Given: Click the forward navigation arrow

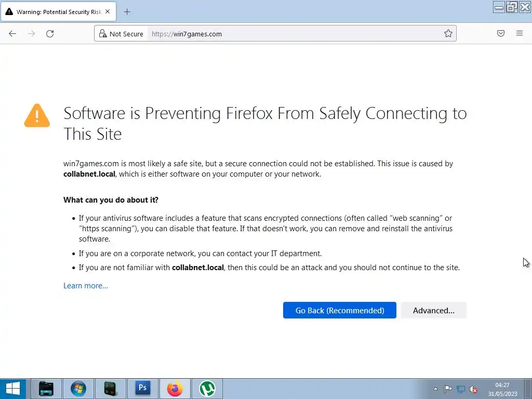Looking at the screenshot, I should 31,34.
